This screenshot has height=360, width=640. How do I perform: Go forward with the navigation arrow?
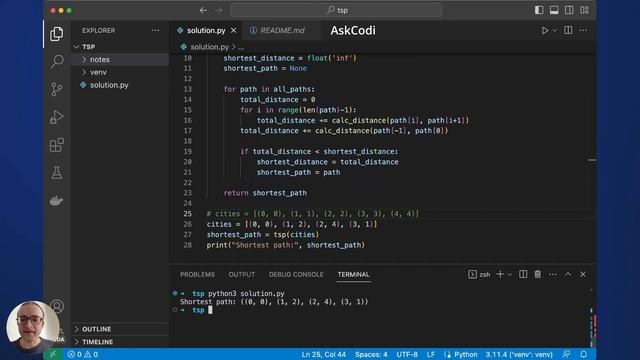[x=219, y=10]
